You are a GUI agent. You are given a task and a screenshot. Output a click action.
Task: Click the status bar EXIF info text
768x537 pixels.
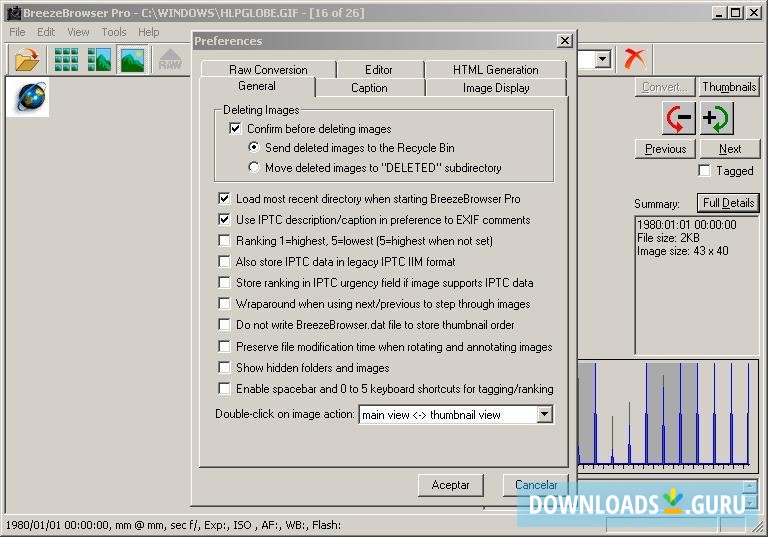(173, 525)
